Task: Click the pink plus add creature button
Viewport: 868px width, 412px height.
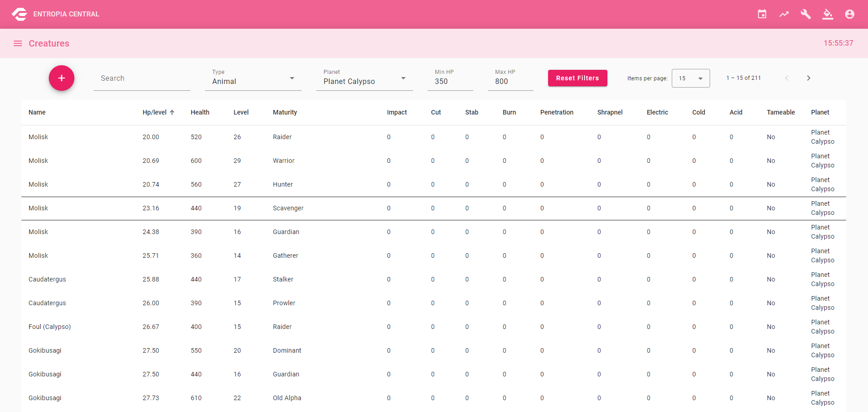Action: 62,78
